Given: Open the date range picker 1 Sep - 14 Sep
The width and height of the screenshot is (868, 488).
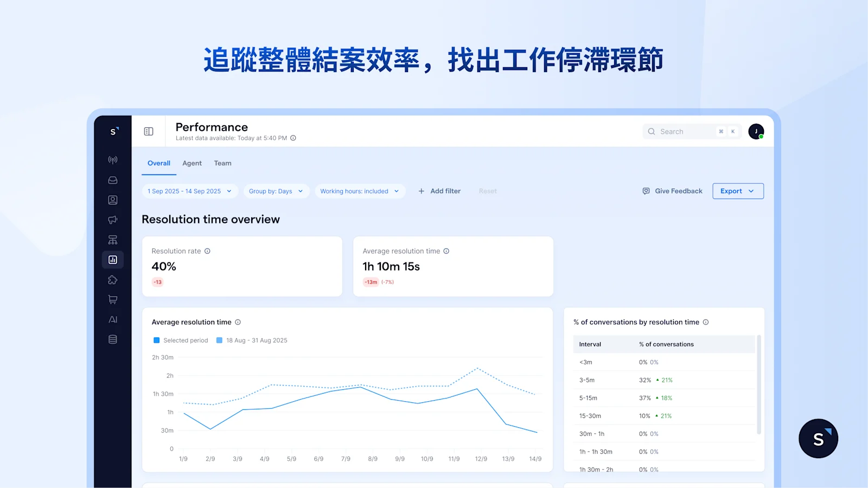Looking at the screenshot, I should tap(189, 191).
